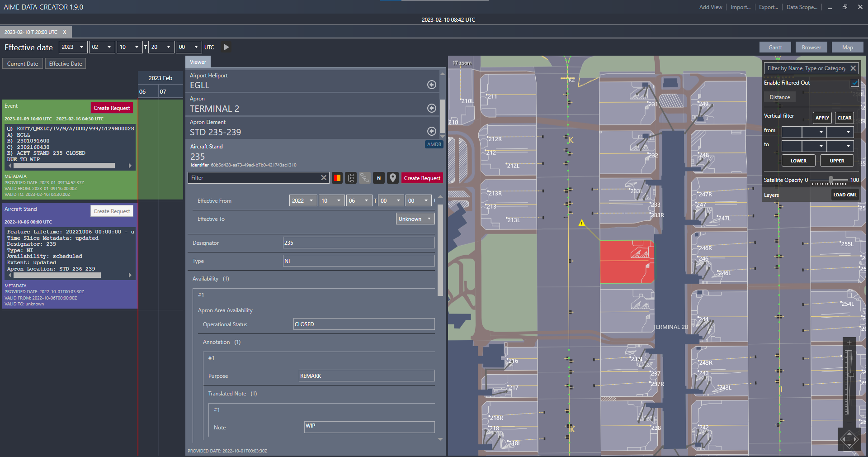Click the Satellite Opacity slider handle

point(831,180)
